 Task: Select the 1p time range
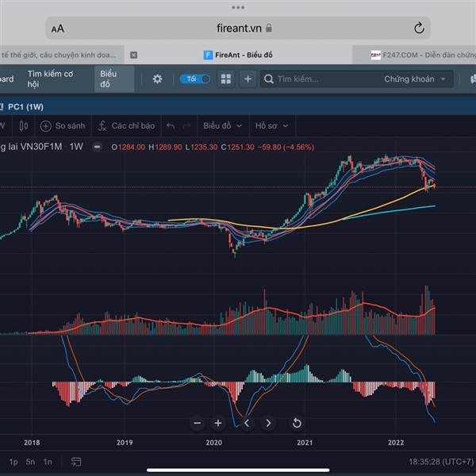[x=13, y=462]
